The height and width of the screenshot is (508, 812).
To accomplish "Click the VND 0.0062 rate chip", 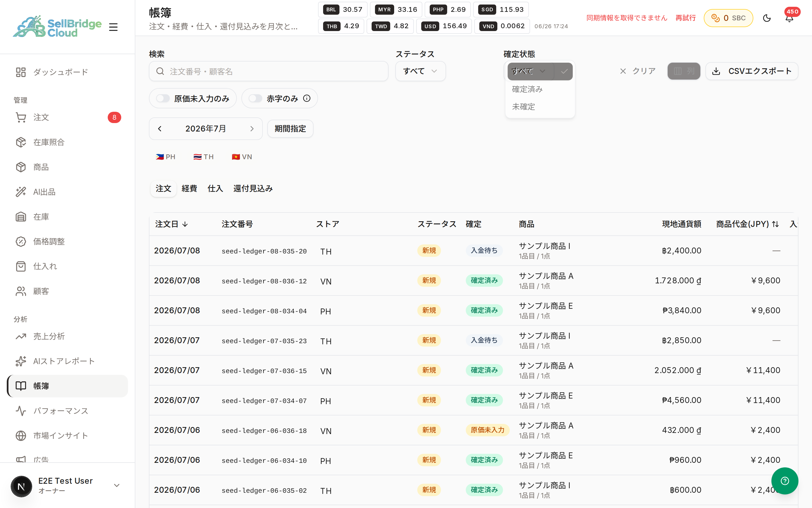I will tap(502, 26).
